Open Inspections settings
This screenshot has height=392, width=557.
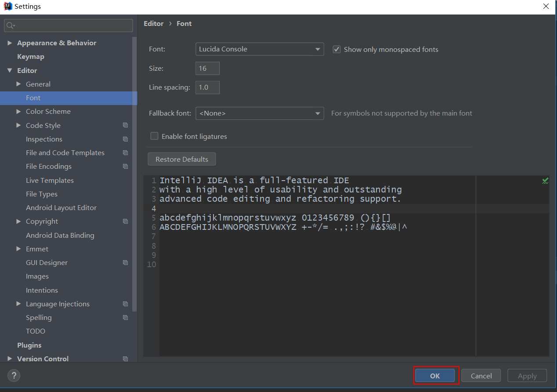click(44, 139)
